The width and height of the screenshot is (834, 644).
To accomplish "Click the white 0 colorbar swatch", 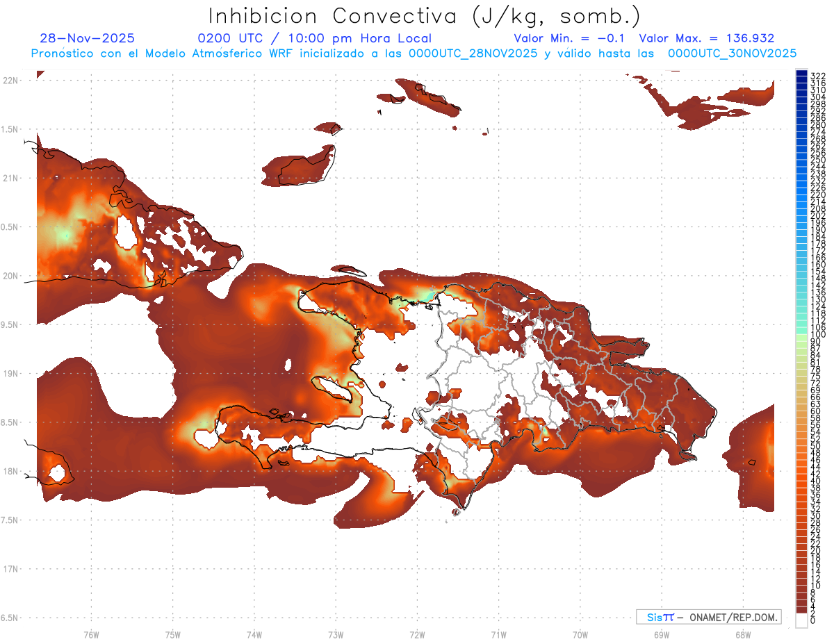I will point(802,620).
